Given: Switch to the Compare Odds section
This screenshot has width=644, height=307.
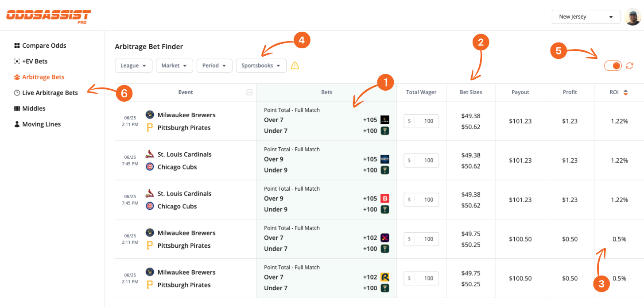Looking at the screenshot, I should pos(44,45).
